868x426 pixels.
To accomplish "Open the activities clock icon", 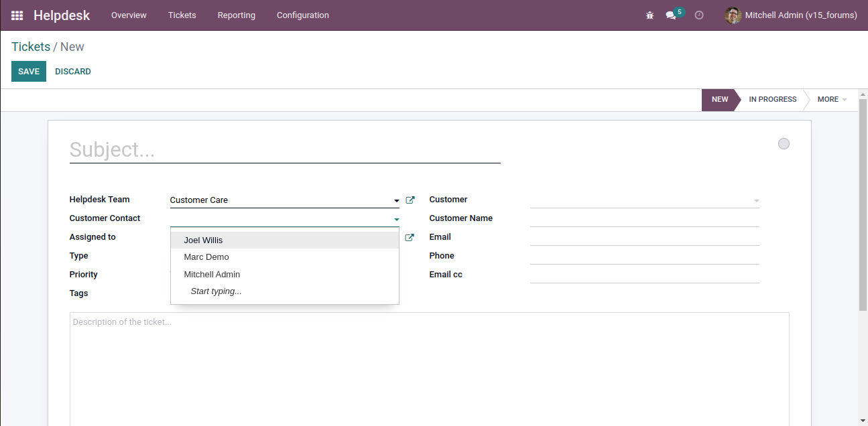I will (x=699, y=15).
